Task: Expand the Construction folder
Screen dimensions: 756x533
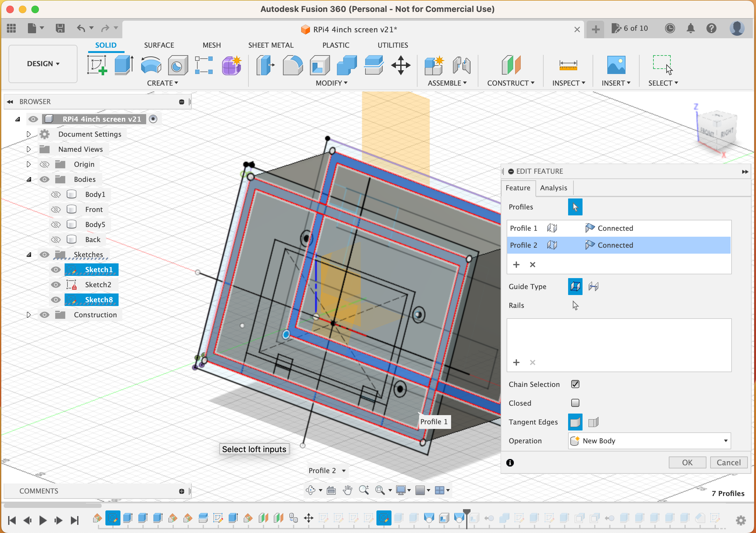Action: pyautogui.click(x=27, y=314)
